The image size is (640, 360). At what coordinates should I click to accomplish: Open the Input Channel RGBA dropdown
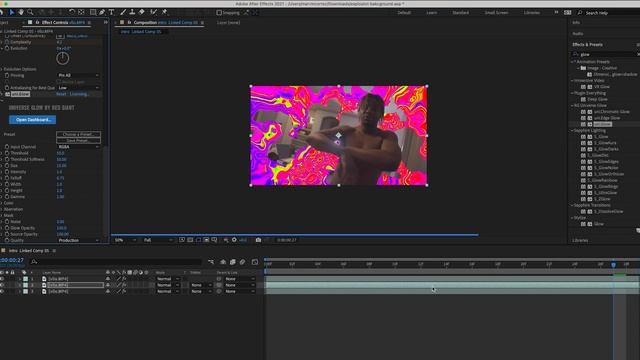(78, 147)
